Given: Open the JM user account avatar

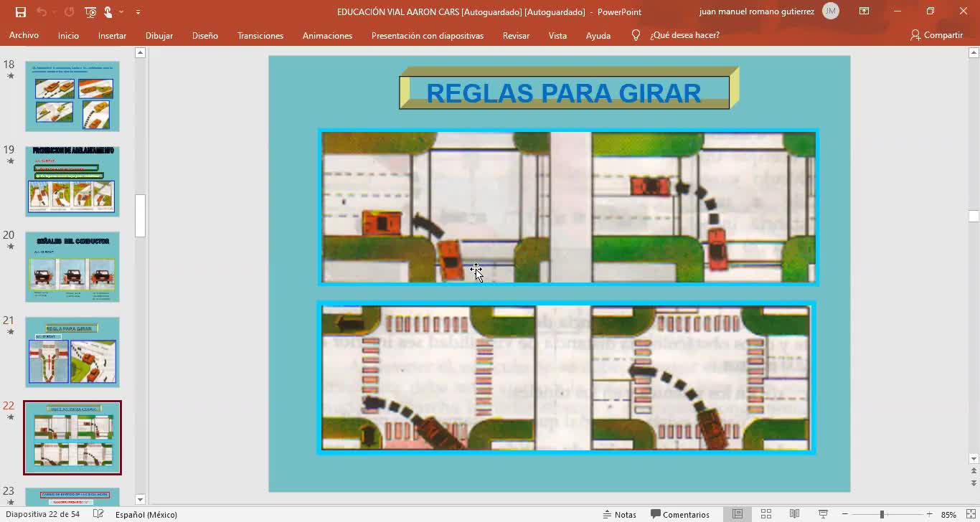Looking at the screenshot, I should point(831,11).
